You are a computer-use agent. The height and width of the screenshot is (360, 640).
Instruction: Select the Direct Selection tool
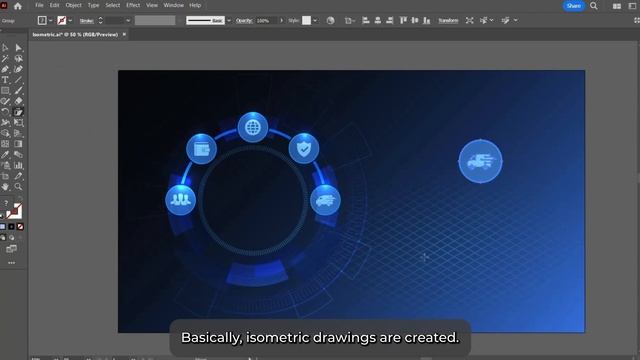click(x=18, y=48)
